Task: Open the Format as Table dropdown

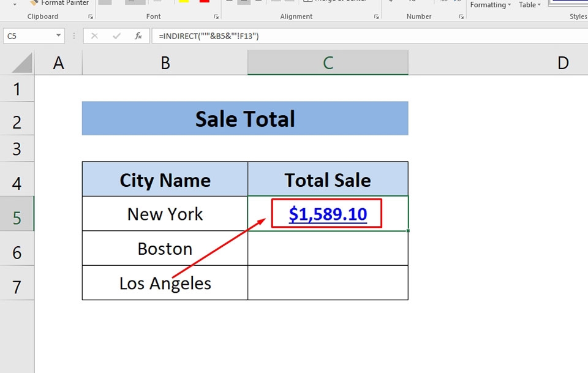Action: point(530,5)
